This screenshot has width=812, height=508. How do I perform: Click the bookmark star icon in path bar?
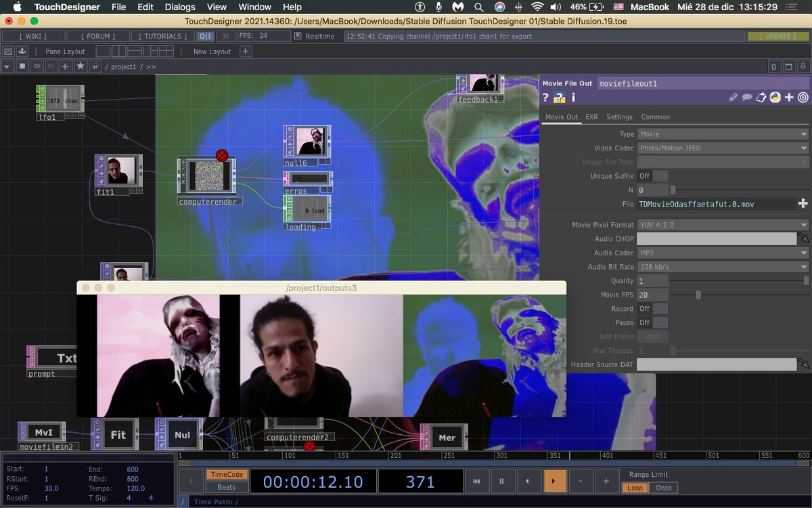[x=81, y=66]
